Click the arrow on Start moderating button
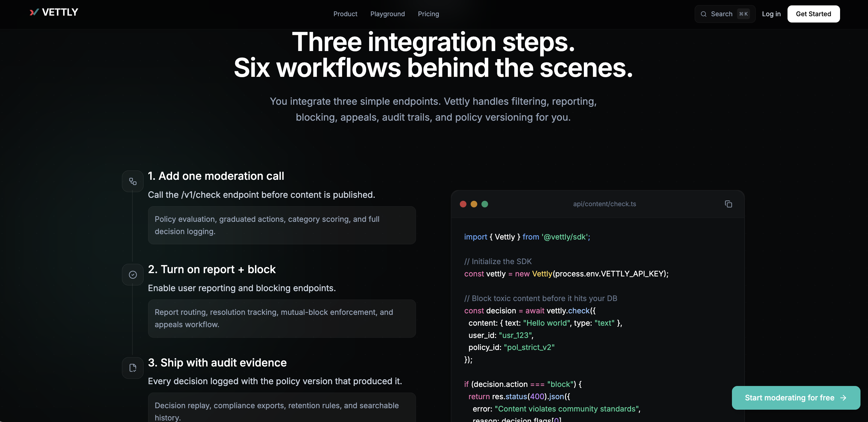 843,398
